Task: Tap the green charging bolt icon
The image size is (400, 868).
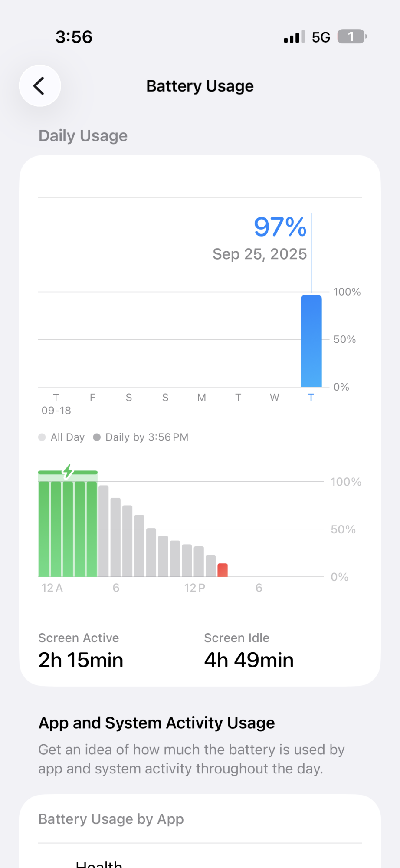Action: point(68,471)
